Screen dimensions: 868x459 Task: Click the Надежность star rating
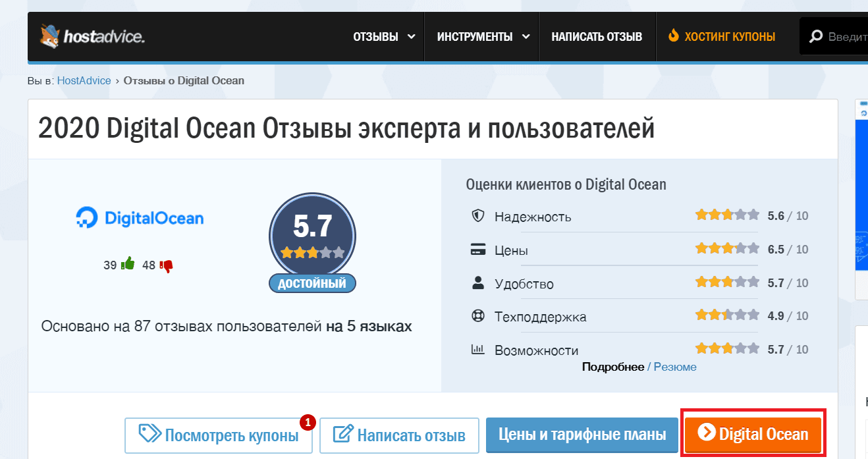pyautogui.click(x=727, y=215)
